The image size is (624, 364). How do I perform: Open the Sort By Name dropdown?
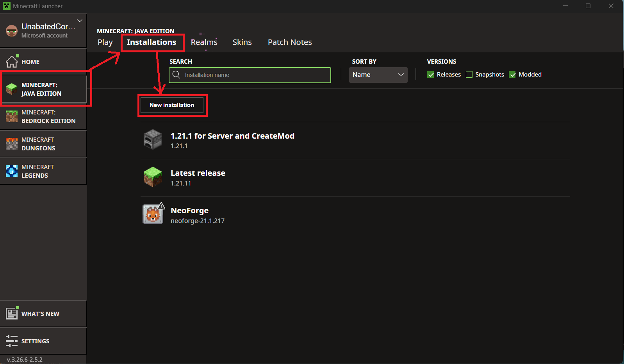click(378, 75)
